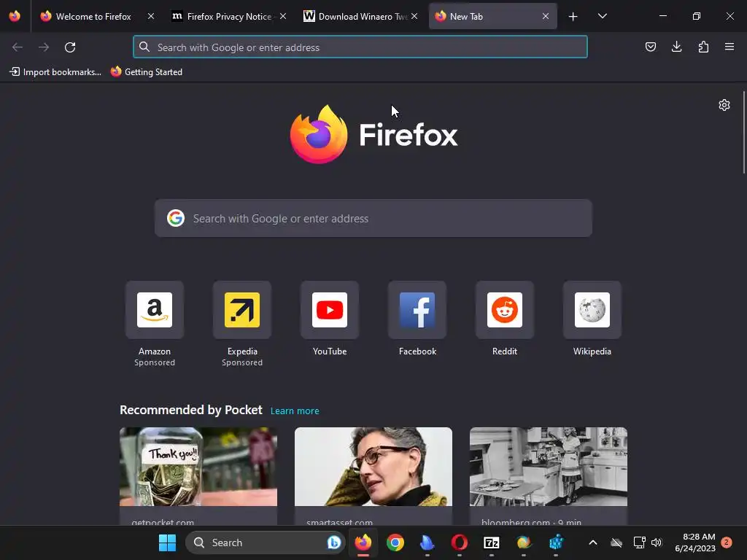Open the Windows Start menu
This screenshot has width=747, height=560.
tap(167, 542)
